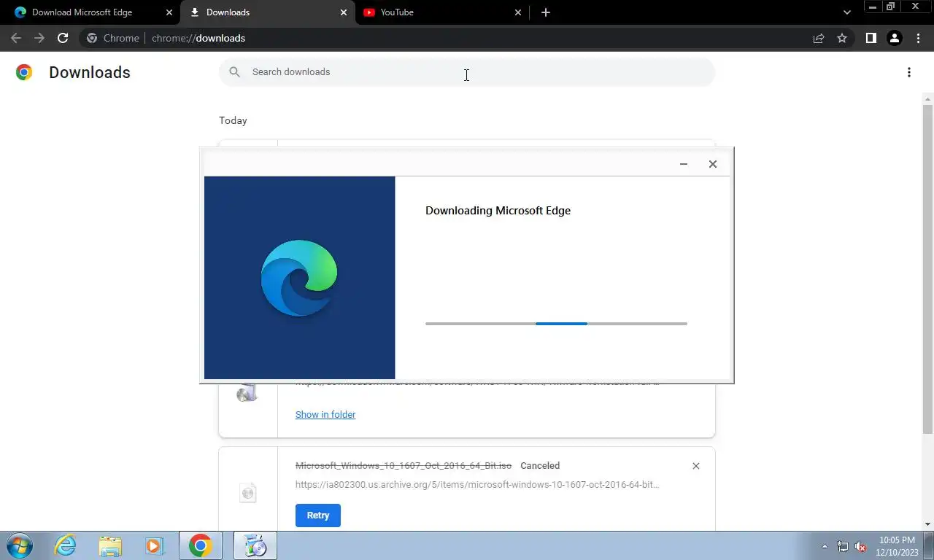Open the Chrome profile avatar
The height and width of the screenshot is (560, 934).
click(x=894, y=38)
